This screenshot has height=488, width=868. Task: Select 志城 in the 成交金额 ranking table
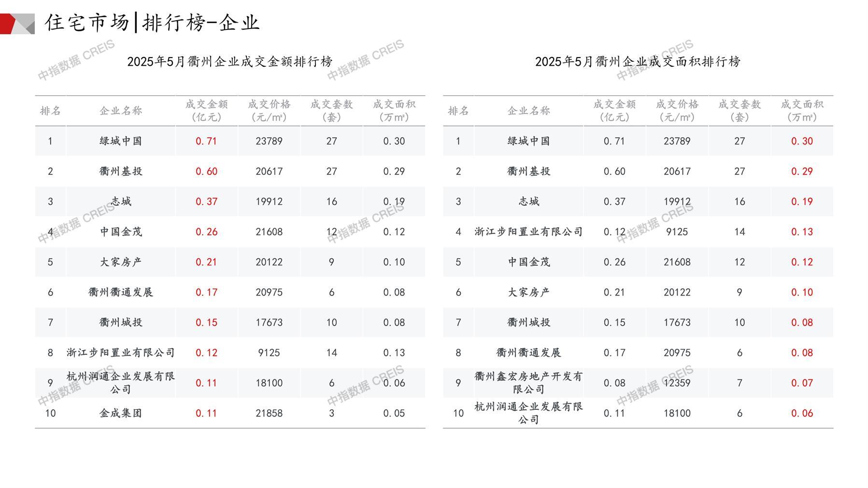tap(121, 201)
